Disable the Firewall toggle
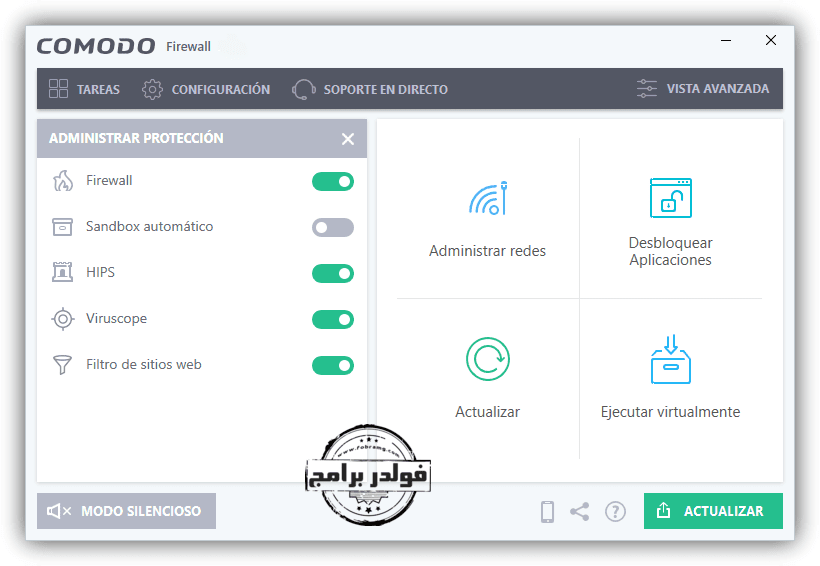The width and height of the screenshot is (820, 566). [x=333, y=182]
